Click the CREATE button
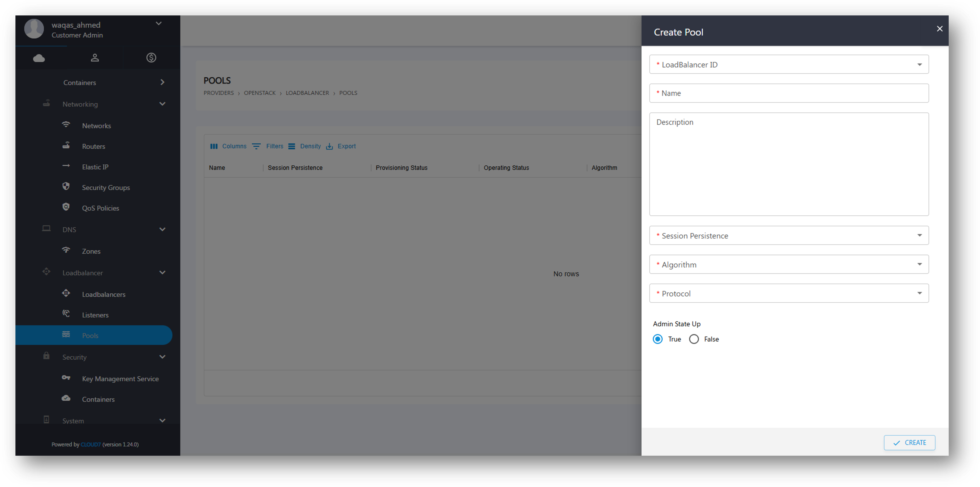Image resolution: width=980 pixels, height=487 pixels. 909,442
